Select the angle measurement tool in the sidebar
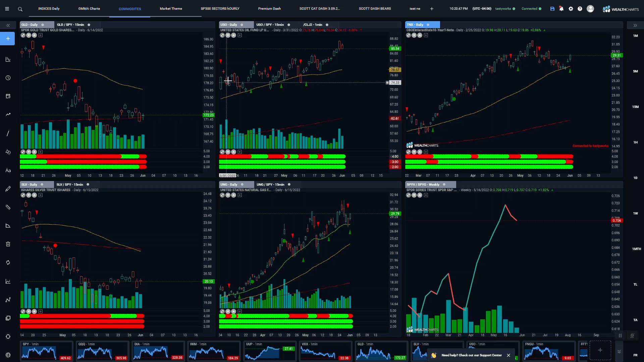The image size is (644, 362). pos(8,226)
